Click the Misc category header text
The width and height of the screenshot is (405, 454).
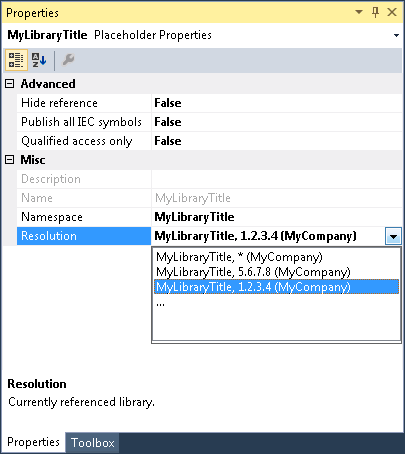pyautogui.click(x=33, y=160)
